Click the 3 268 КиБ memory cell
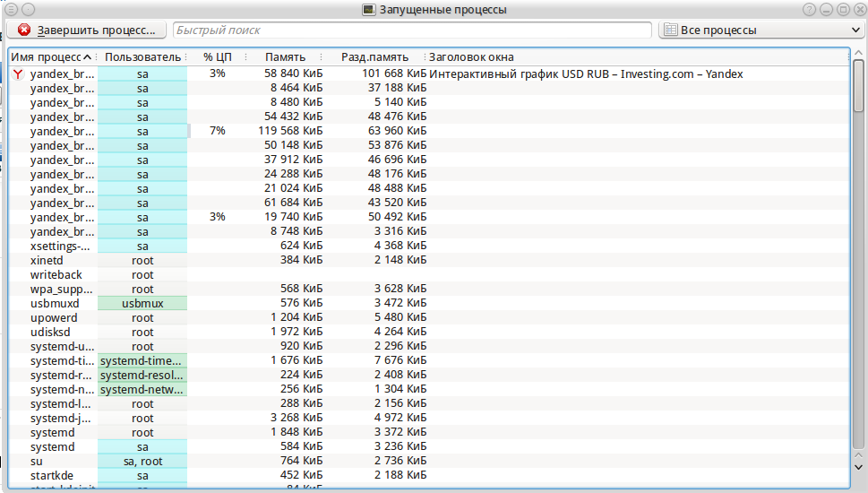 296,419
